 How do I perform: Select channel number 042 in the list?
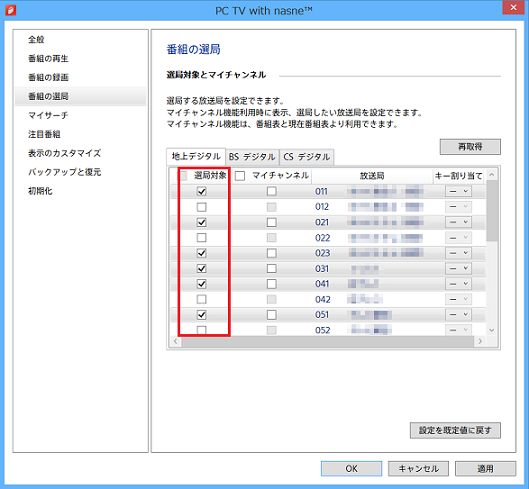[323, 299]
